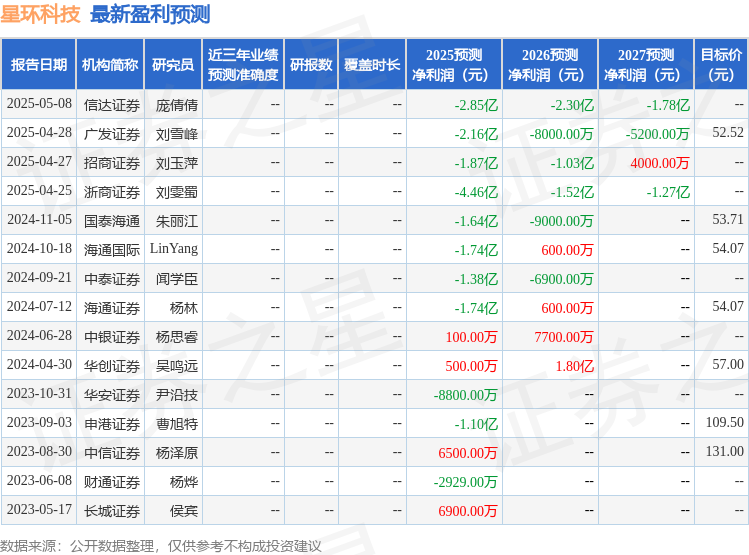Click analyst name 刘雪峰
The image size is (749, 555).
coord(177,133)
